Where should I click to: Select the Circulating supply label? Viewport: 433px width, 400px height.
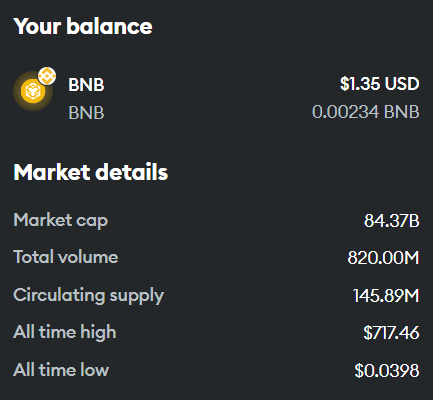tap(89, 296)
